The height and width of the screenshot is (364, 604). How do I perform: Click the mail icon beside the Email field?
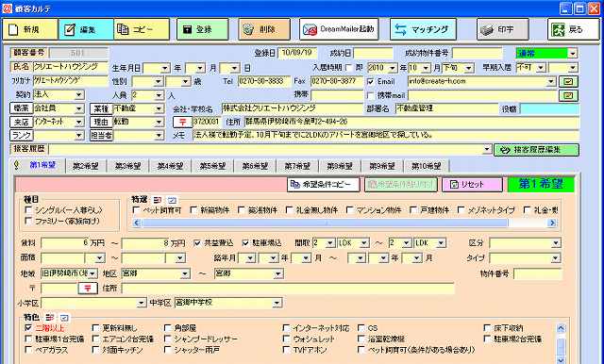pyautogui.click(x=568, y=82)
